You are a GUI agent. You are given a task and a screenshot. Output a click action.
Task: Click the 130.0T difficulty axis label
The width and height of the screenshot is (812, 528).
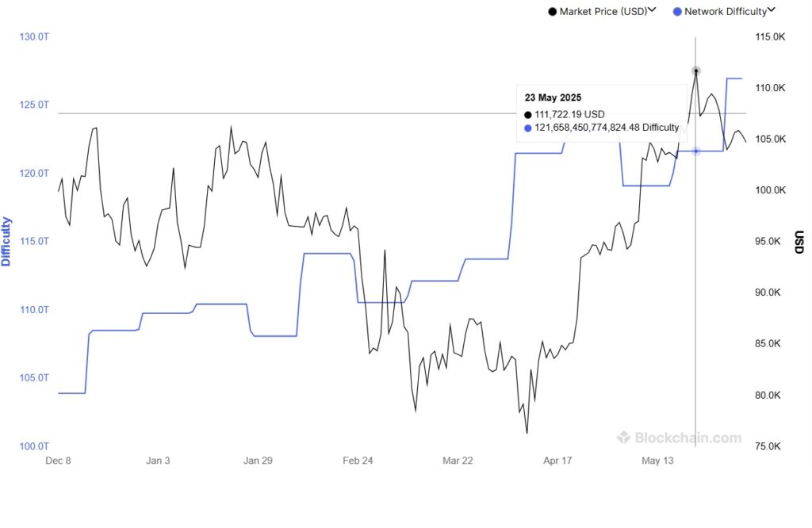[x=33, y=37]
